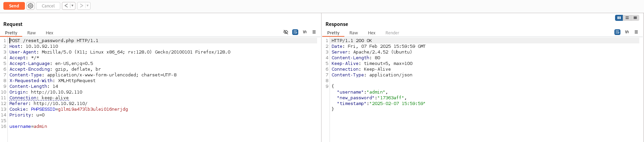
Task: Go back to previous request in history
Action: [x=66, y=6]
